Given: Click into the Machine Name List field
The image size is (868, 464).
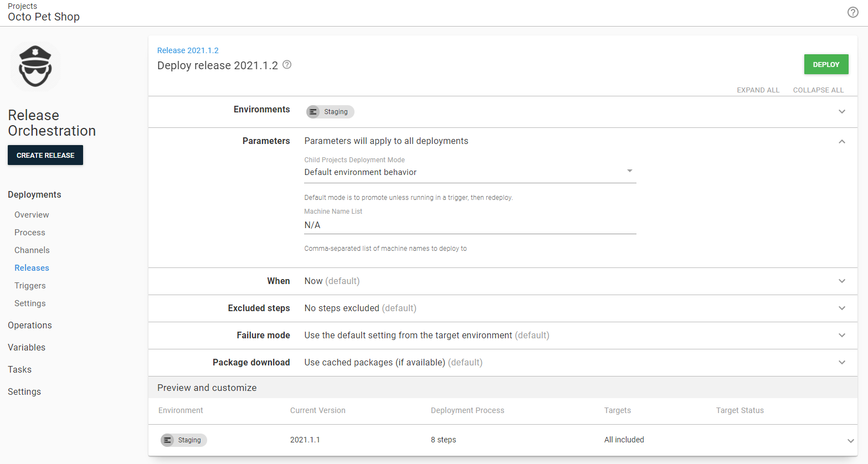Looking at the screenshot, I should 470,225.
